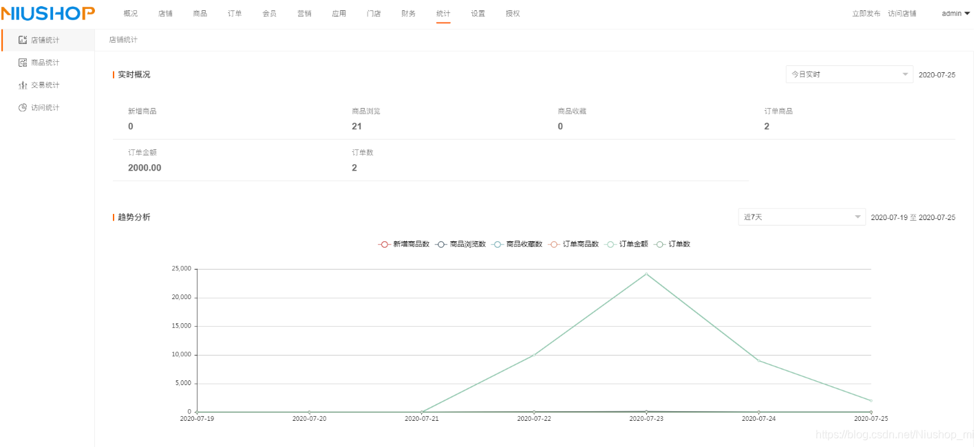The height and width of the screenshot is (447, 980).
Task: Click the 商品收藏 stat label
Action: click(572, 111)
